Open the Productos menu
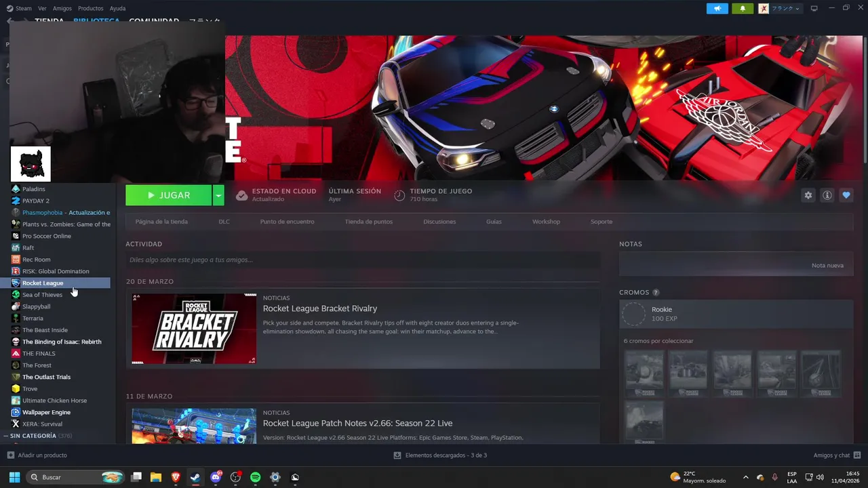The image size is (868, 488). click(91, 8)
